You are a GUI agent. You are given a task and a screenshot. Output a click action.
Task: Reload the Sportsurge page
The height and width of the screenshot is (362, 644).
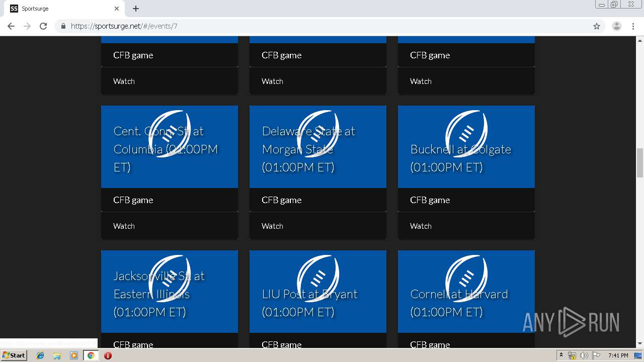[43, 26]
